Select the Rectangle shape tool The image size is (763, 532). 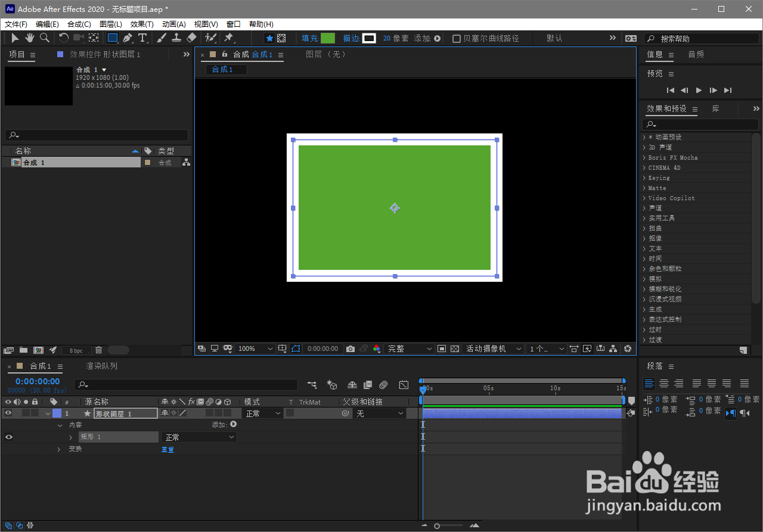[x=113, y=38]
